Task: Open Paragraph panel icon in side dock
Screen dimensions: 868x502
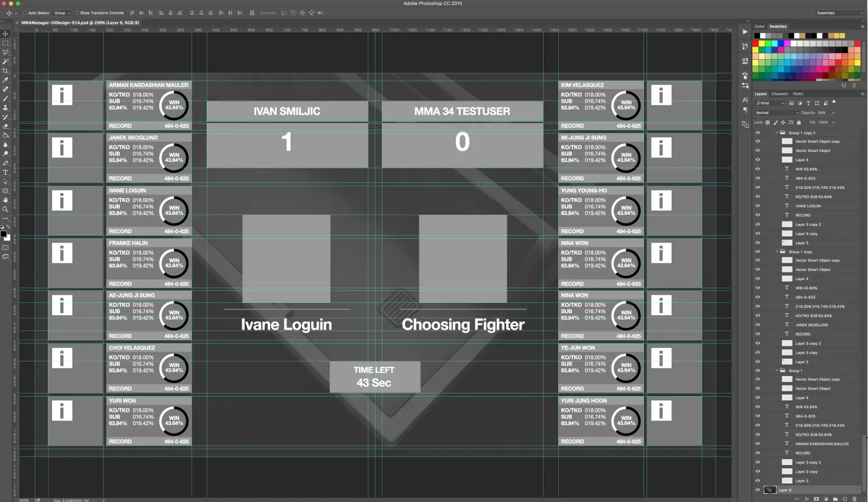Action: 745,110
